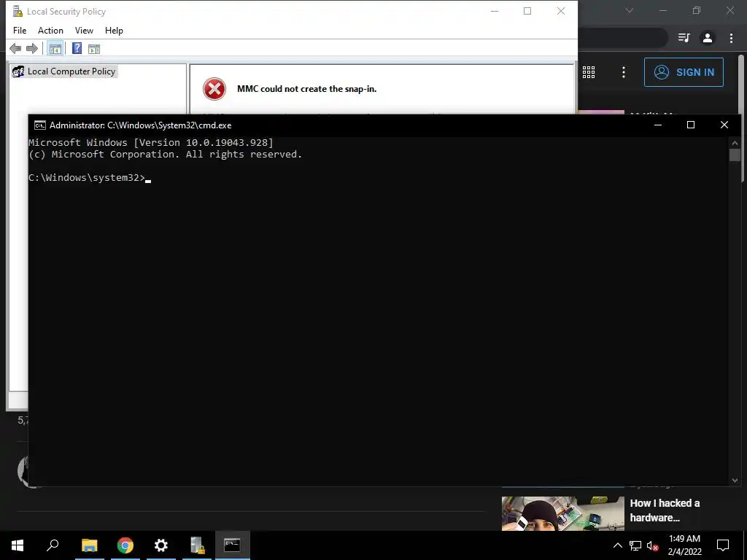Screen dimensions: 747x560
Task: Open network status tray icon
Action: pyautogui.click(x=635, y=545)
